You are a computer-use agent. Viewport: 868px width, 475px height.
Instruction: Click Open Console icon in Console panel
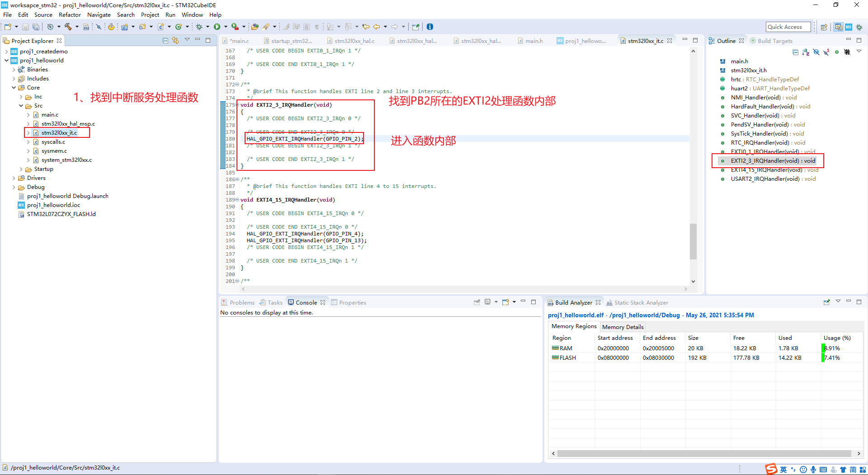[x=505, y=302]
